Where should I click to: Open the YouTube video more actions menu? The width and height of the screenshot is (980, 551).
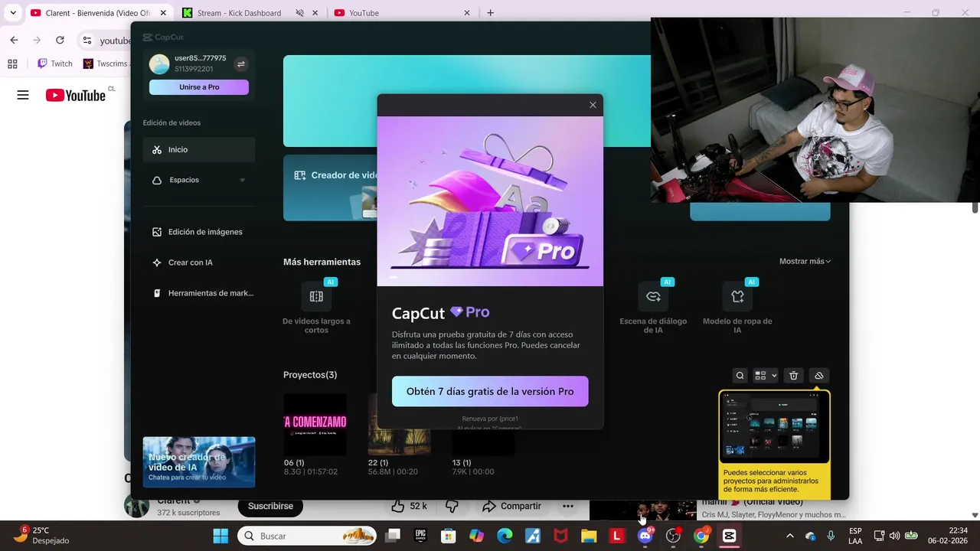click(568, 507)
